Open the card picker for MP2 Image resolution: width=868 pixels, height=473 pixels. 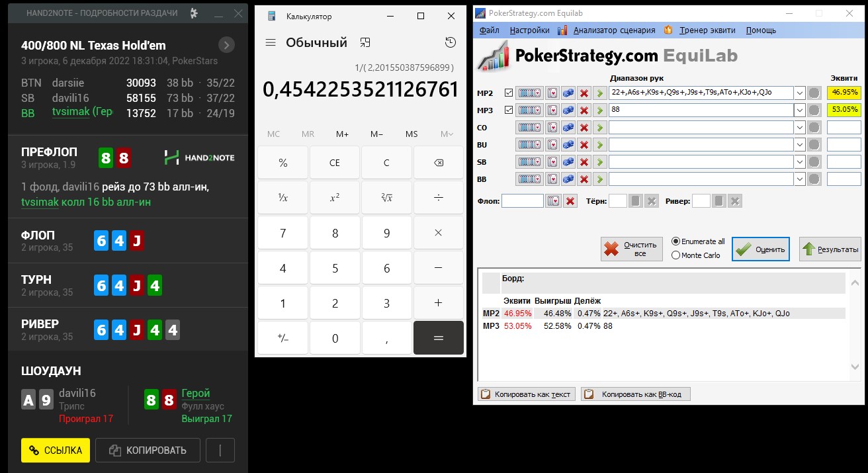[x=552, y=93]
